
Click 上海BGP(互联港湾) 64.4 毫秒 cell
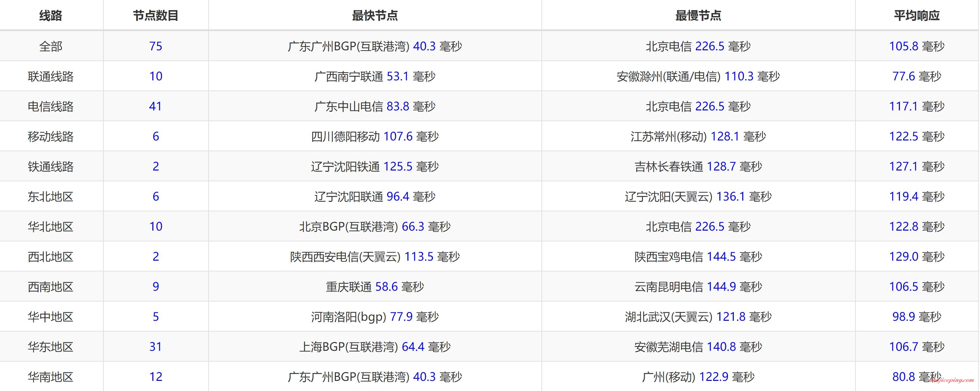(x=375, y=347)
